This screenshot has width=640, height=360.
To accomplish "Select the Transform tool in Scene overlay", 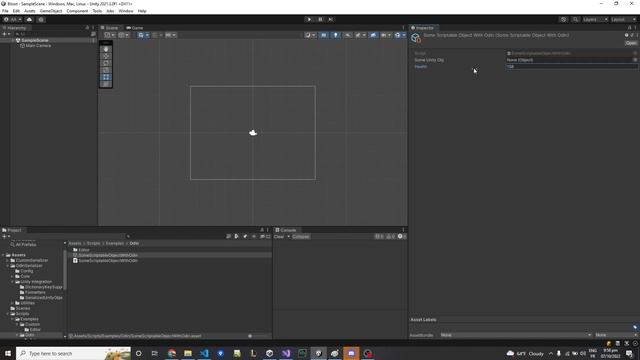I will pyautogui.click(x=106, y=84).
